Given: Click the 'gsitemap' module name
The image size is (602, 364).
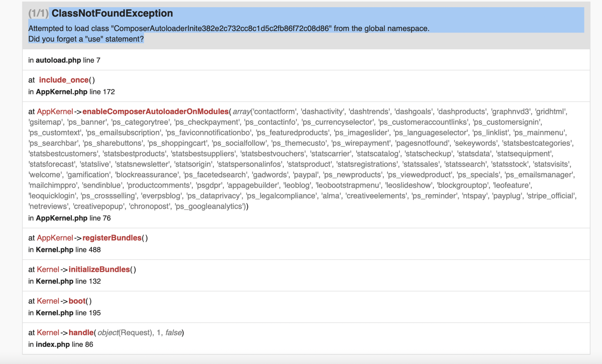Looking at the screenshot, I should 45,122.
